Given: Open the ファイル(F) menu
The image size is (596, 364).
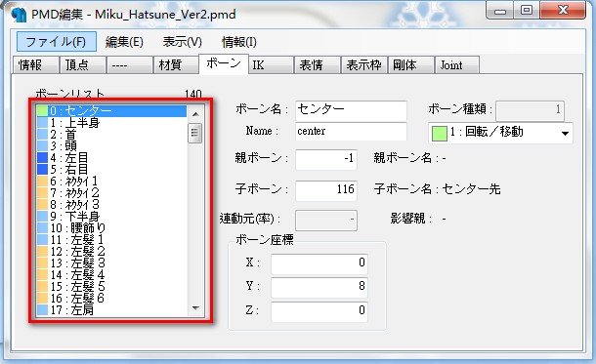Looking at the screenshot, I should 57,41.
